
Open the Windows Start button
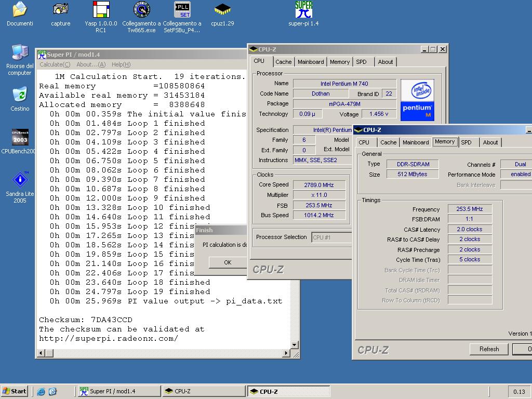(x=14, y=391)
